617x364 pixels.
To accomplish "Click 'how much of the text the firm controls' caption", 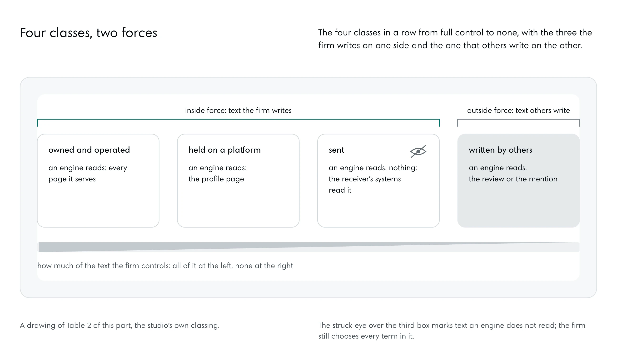I will coord(165,266).
